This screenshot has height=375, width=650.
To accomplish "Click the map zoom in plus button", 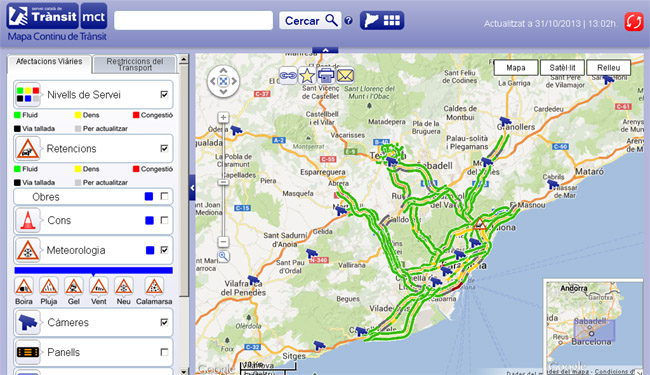I will (x=223, y=117).
